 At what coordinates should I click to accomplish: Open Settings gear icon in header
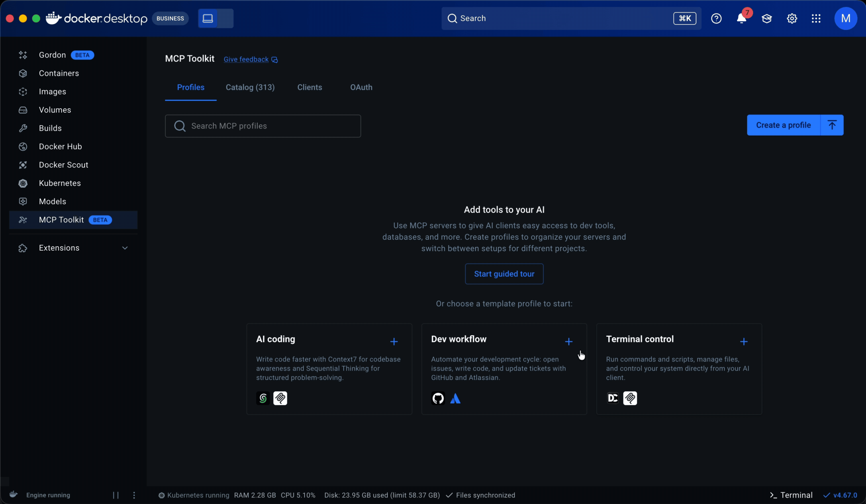click(792, 19)
